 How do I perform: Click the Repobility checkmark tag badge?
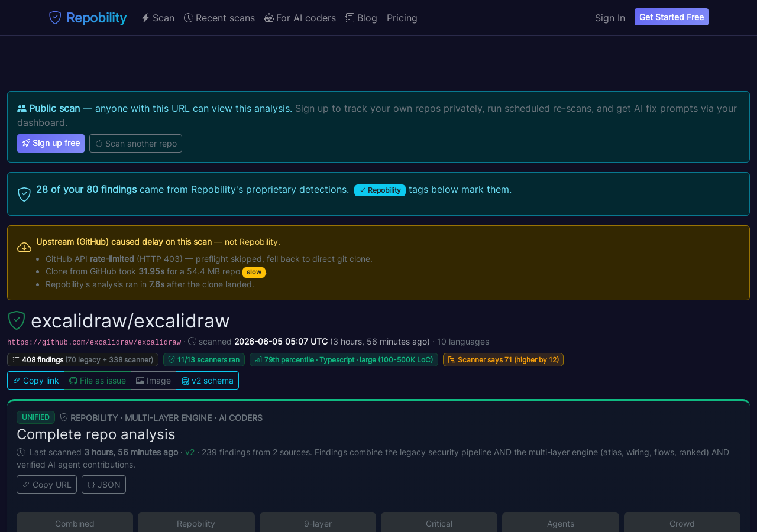pos(380,190)
